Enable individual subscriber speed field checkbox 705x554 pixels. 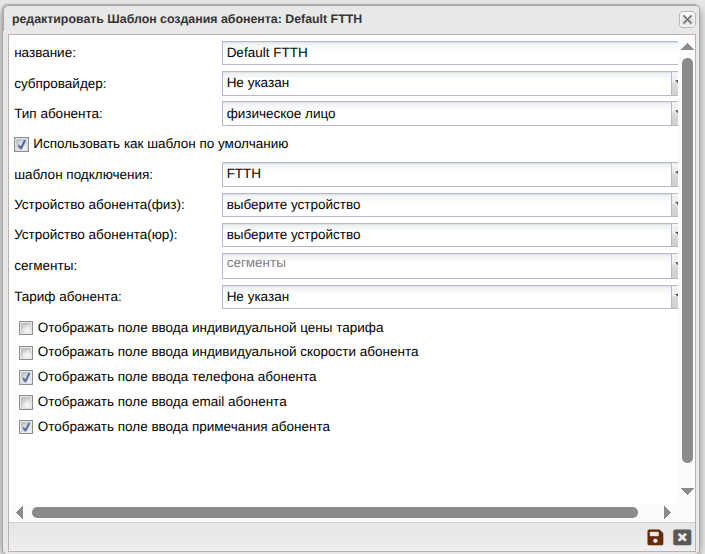coord(27,352)
